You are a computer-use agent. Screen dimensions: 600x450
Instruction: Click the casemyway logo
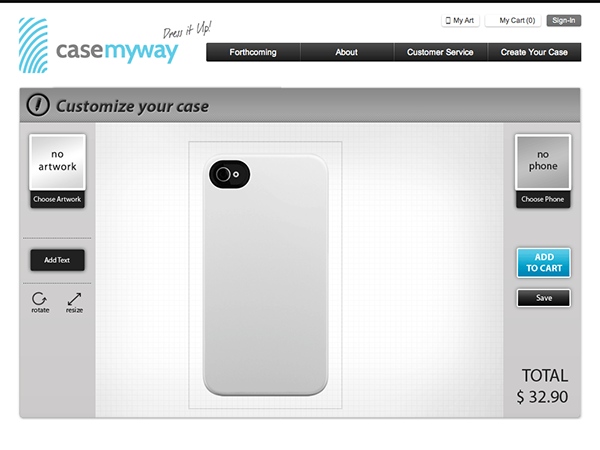point(98,46)
